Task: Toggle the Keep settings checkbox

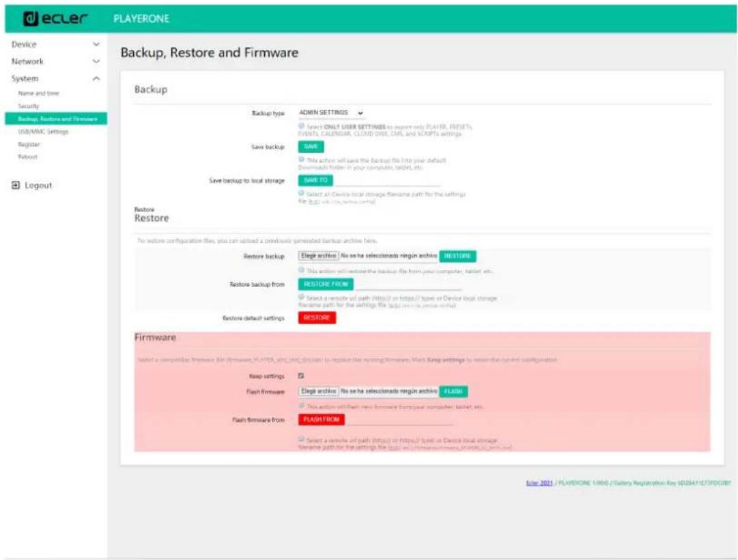Action: tap(301, 376)
